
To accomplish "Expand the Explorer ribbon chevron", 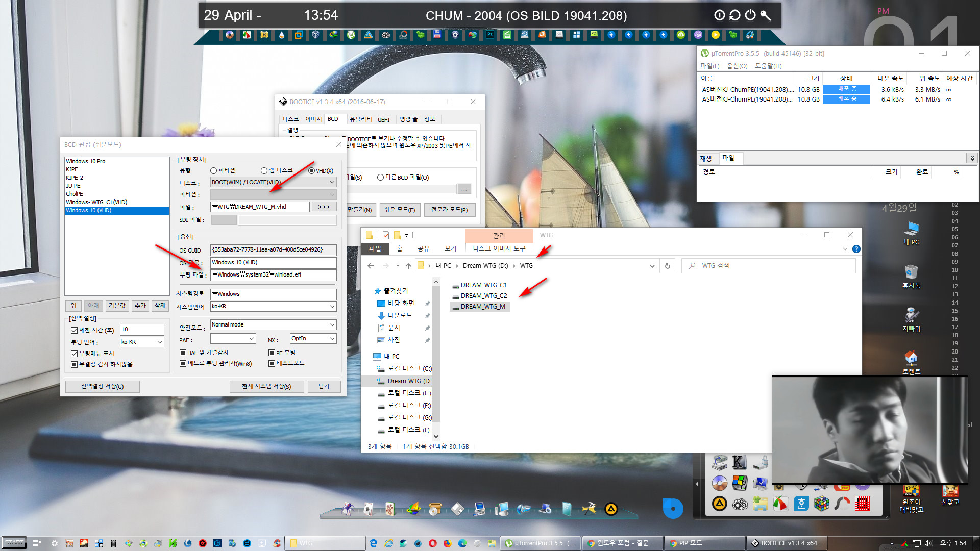I will (845, 249).
